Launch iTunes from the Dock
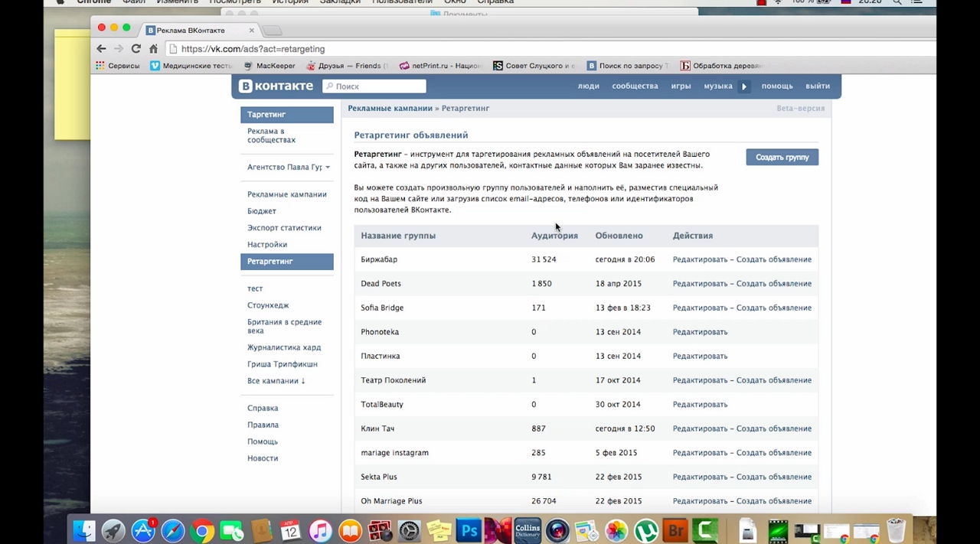 click(320, 530)
